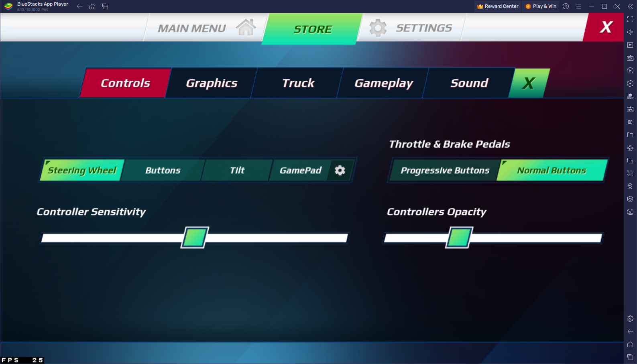
Task: Open BlueStacks settings gear at sidebar bottom
Action: click(630, 319)
